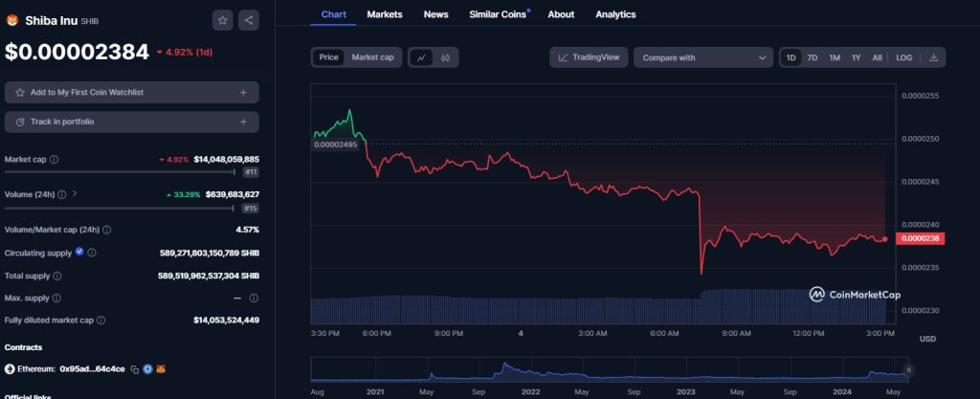This screenshot has height=399, width=980.
Task: Toggle the LOG scale on the chart
Action: click(903, 57)
